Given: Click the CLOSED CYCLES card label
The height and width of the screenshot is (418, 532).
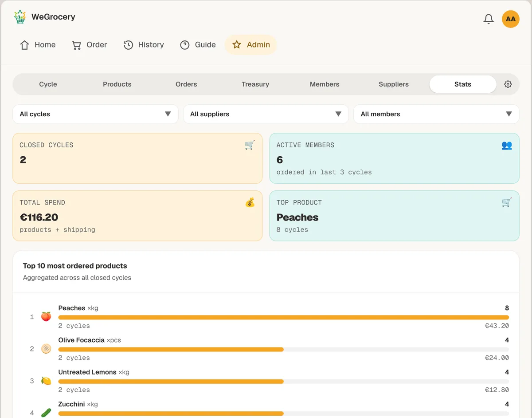Looking at the screenshot, I should (47, 145).
